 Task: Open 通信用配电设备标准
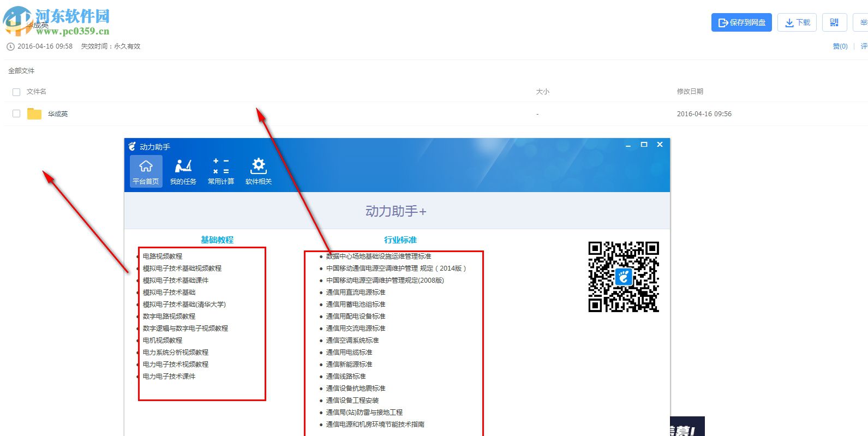pos(356,316)
